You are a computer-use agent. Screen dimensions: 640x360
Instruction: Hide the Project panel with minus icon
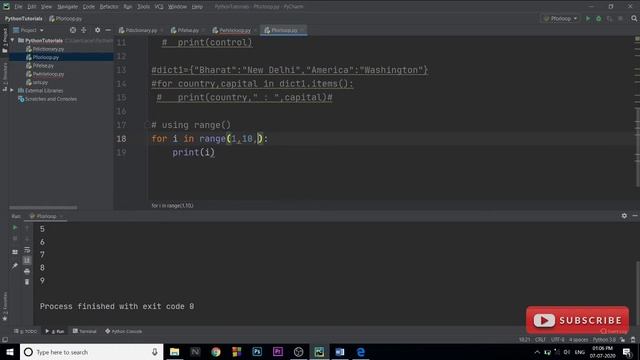pyautogui.click(x=108, y=30)
